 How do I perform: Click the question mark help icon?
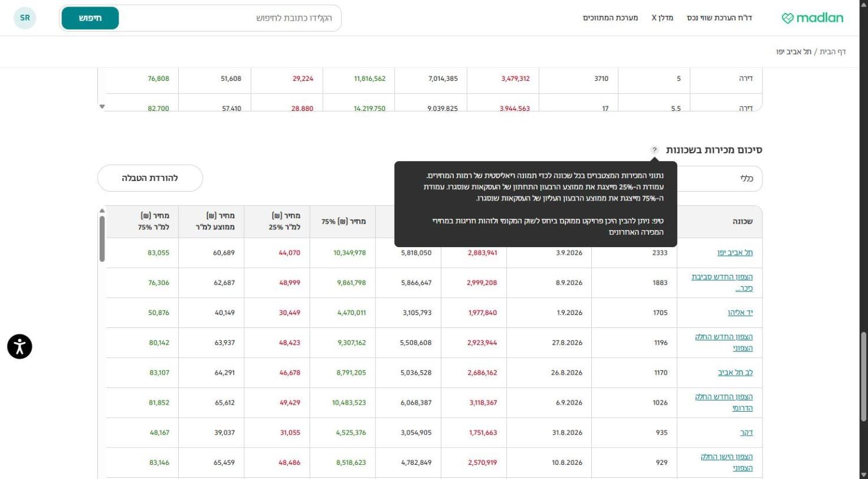tap(654, 150)
